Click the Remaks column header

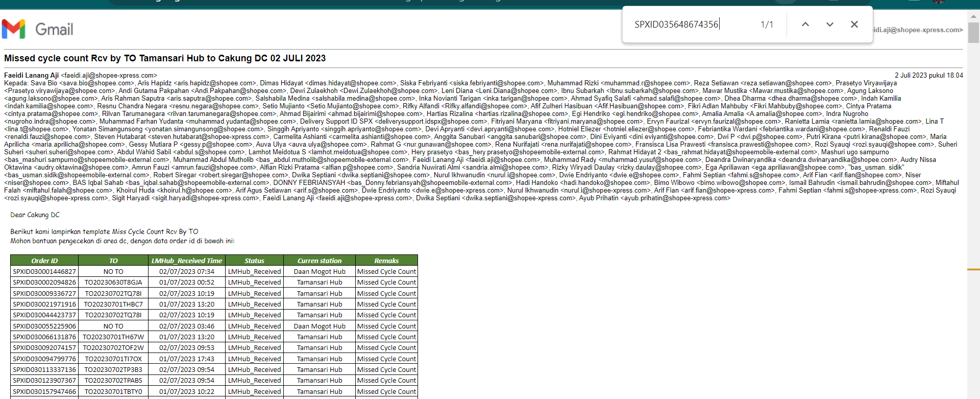(386, 261)
